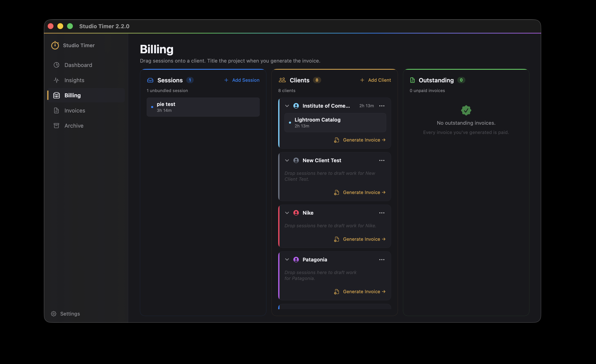The width and height of the screenshot is (596, 364).
Task: Click the '2h 13m' total on Institute card
Action: click(x=366, y=106)
